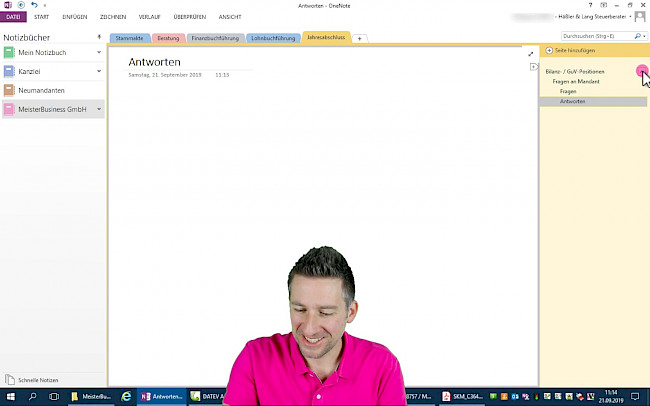Click the Back navigation arrow icon
Image resolution: width=650 pixels, height=406 pixels.
(20, 6)
